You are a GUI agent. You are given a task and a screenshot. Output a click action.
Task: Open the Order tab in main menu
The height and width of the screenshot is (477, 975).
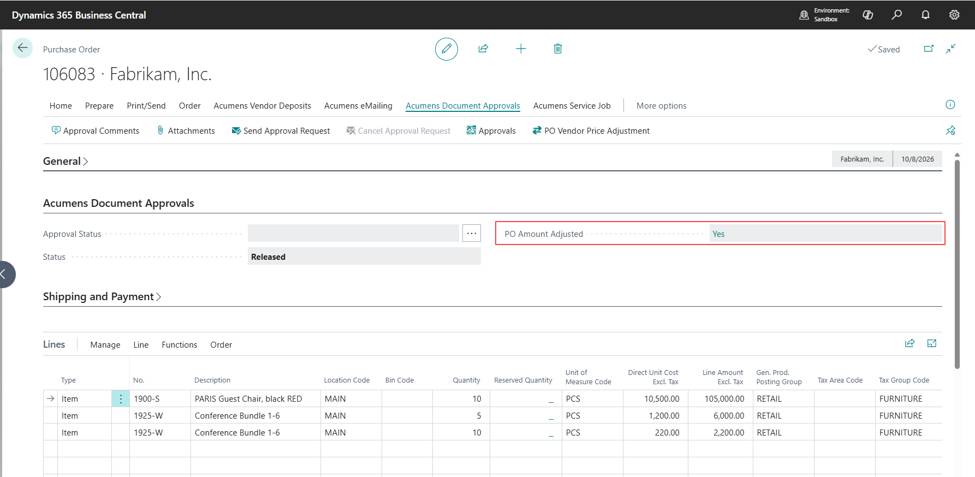pos(190,106)
